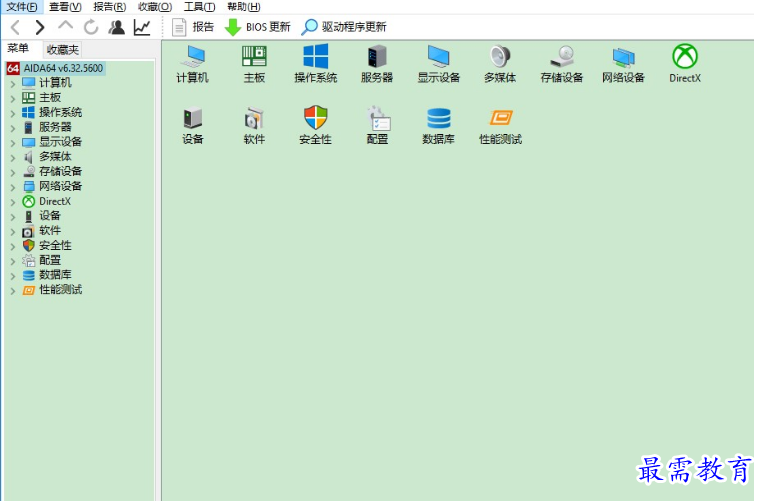The height and width of the screenshot is (501, 760).
Task: Select 计算机 in the sidebar tree
Action: tap(47, 83)
